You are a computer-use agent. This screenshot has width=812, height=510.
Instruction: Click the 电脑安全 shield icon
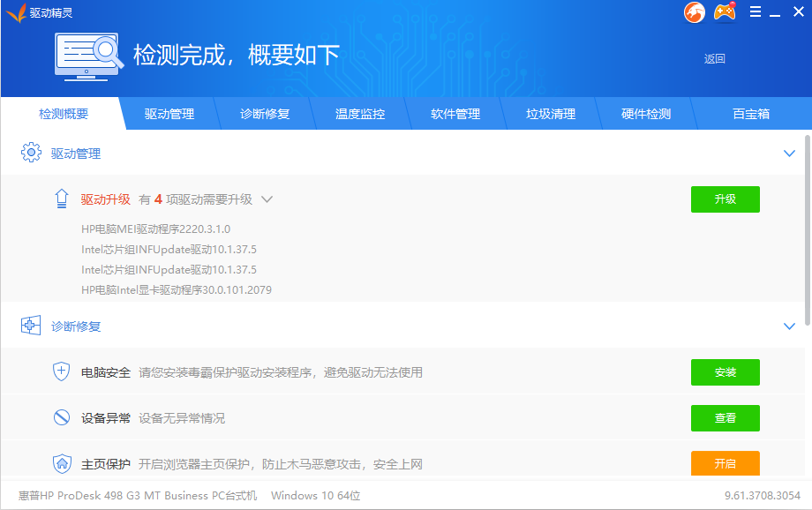click(x=62, y=372)
